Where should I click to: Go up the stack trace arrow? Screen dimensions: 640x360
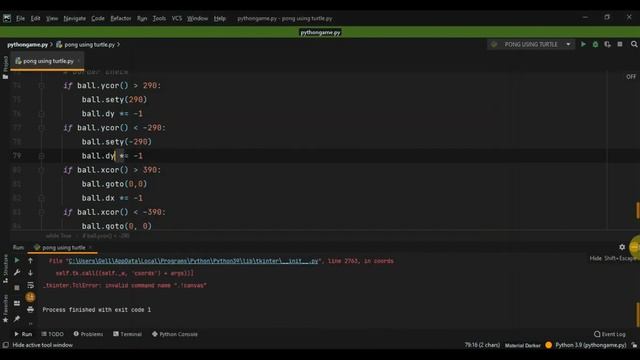click(30, 260)
